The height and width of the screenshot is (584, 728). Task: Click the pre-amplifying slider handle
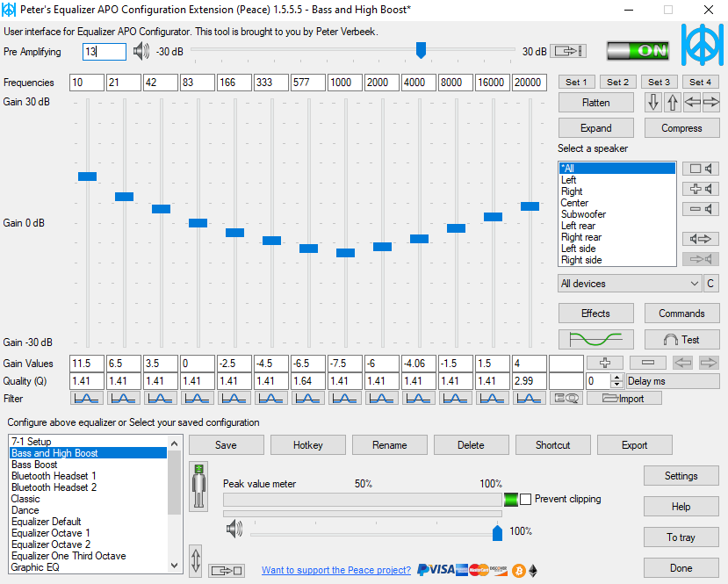coord(421,50)
